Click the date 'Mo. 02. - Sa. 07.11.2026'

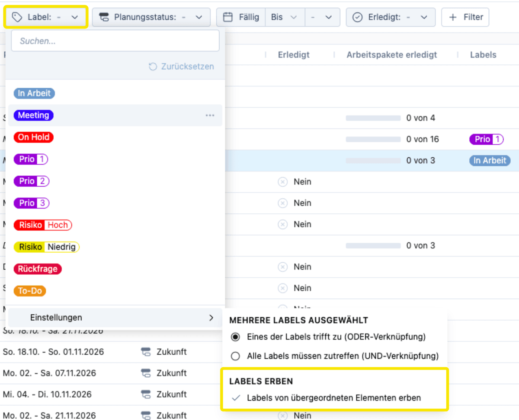coord(49,373)
